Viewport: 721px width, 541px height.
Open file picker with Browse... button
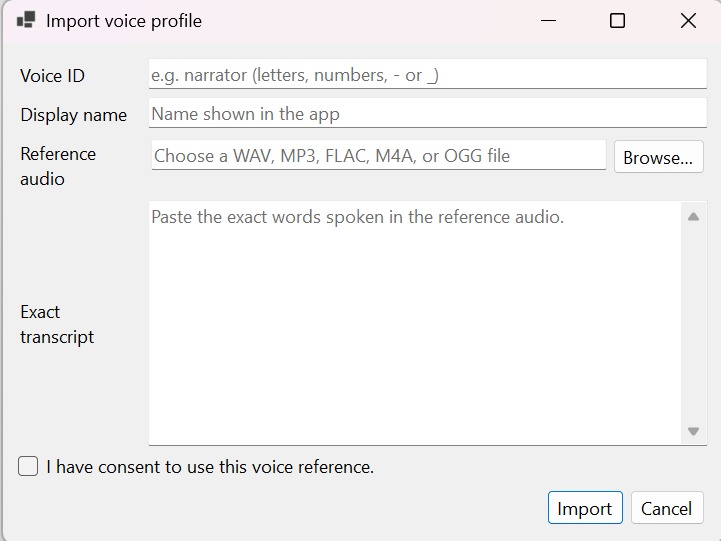pyautogui.click(x=658, y=157)
